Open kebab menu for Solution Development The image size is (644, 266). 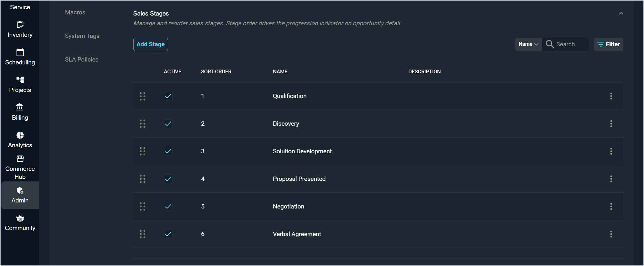click(x=611, y=151)
